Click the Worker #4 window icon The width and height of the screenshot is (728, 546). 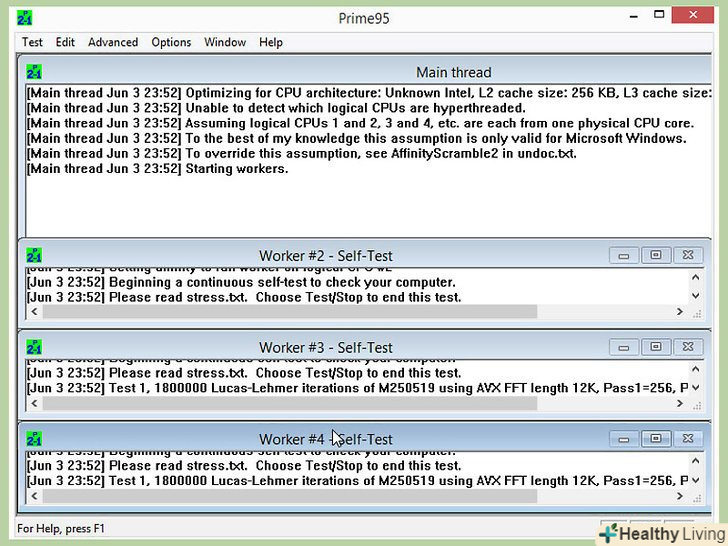[x=35, y=439]
